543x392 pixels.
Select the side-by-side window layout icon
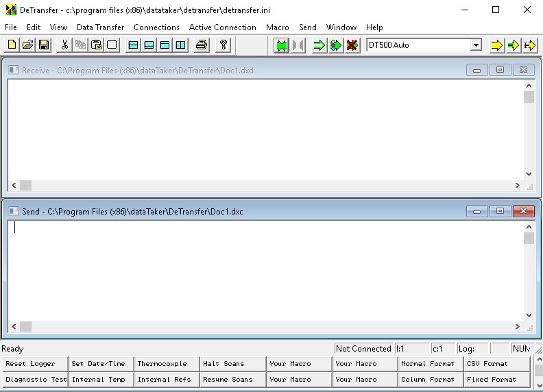click(x=180, y=45)
